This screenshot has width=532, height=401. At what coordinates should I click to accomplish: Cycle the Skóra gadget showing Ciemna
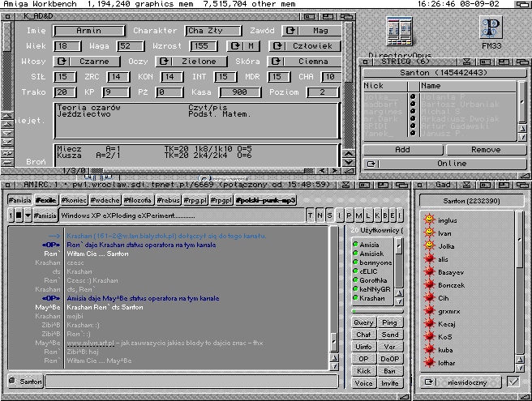click(305, 62)
